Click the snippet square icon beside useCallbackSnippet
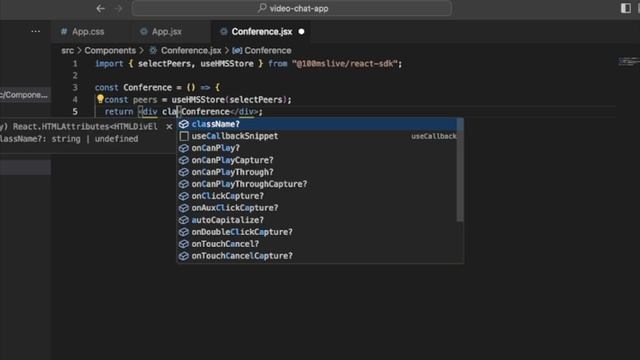The image size is (640, 360). click(x=184, y=136)
